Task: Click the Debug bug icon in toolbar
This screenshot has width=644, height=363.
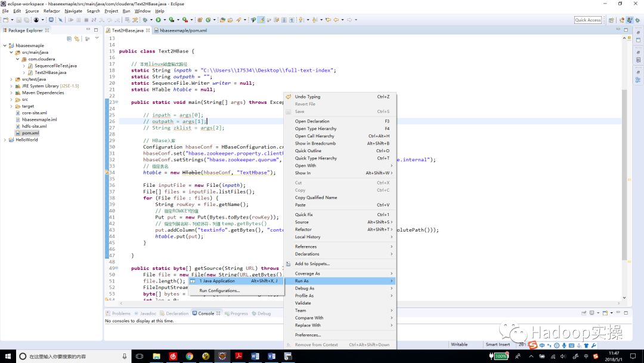Action: tap(145, 20)
